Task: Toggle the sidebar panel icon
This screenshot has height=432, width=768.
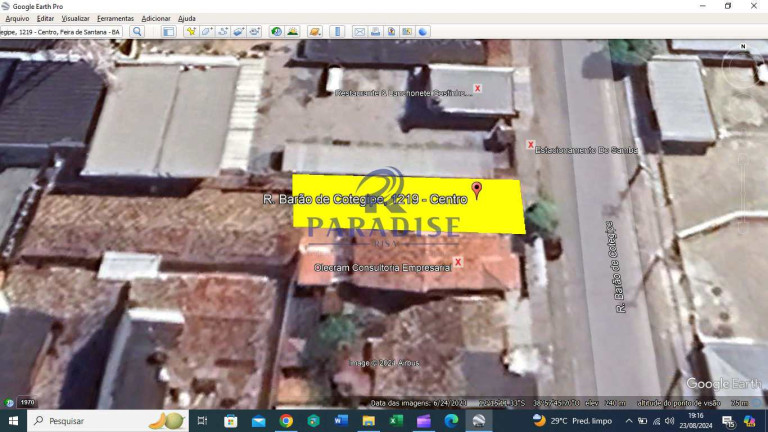Action: [168, 32]
